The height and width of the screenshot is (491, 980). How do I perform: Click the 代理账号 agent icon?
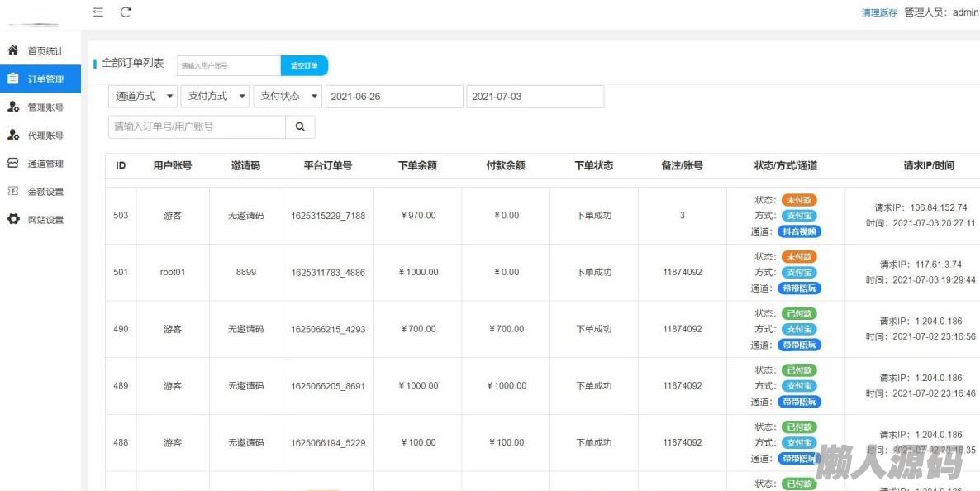coord(13,136)
